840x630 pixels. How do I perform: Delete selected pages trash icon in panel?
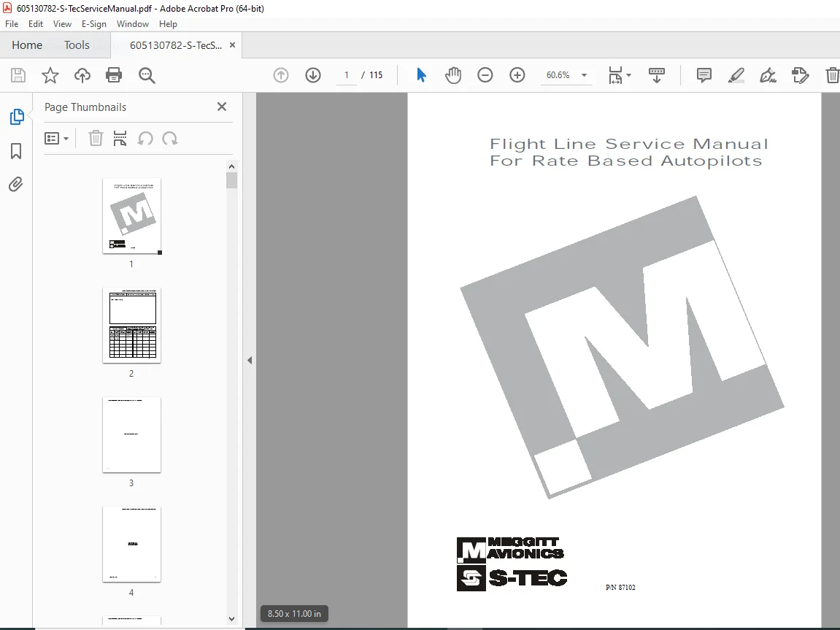[96, 138]
